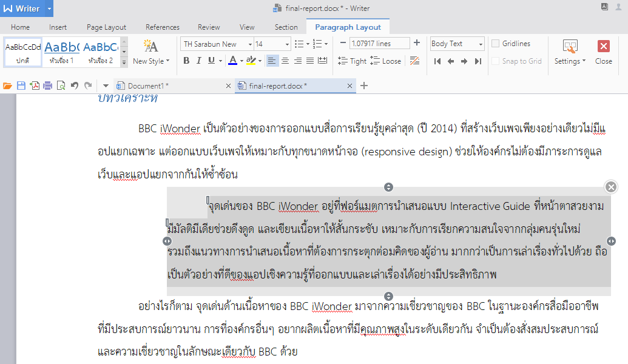Image resolution: width=628 pixels, height=364 pixels.
Task: Increase line spacing with the plus button
Action: pos(417,43)
